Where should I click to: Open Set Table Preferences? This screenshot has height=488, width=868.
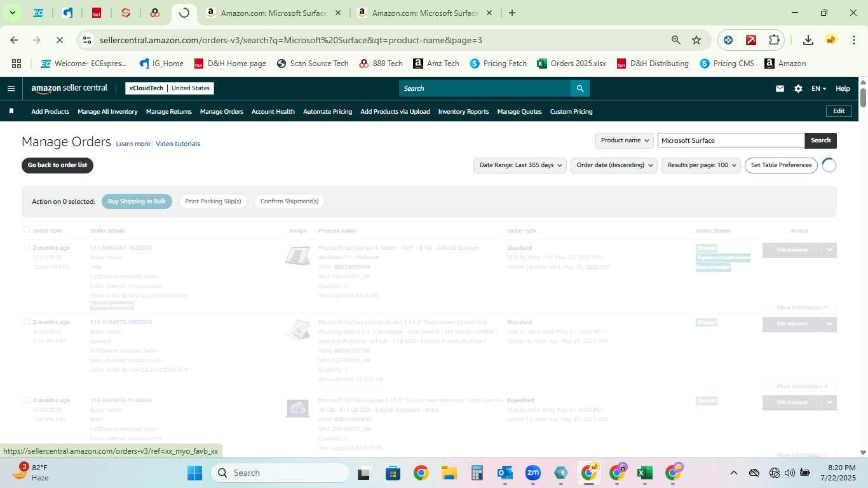(781, 165)
